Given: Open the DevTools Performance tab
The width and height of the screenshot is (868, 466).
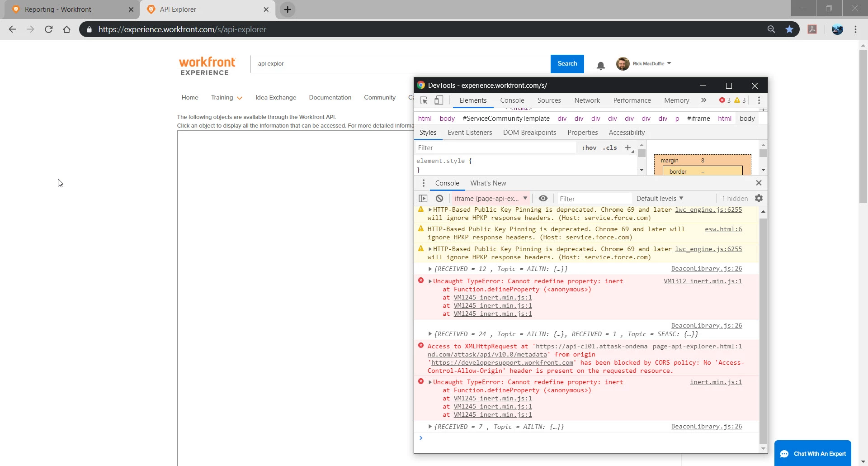Looking at the screenshot, I should pyautogui.click(x=632, y=100).
